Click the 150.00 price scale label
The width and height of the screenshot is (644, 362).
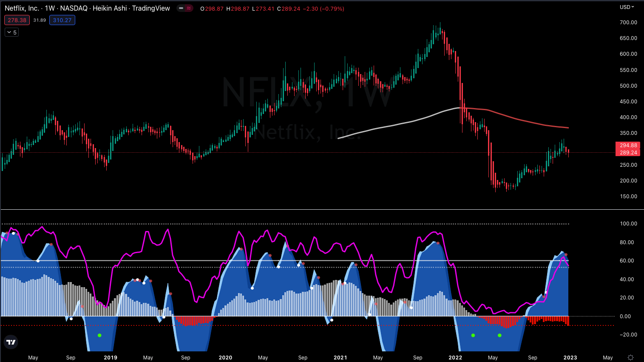click(x=628, y=196)
